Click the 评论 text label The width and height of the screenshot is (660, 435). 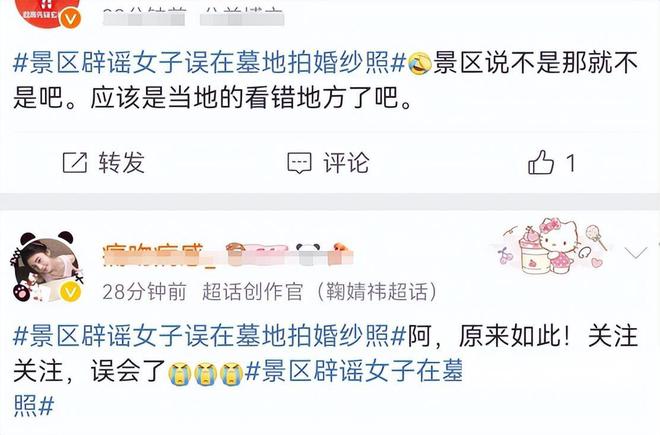tap(346, 163)
